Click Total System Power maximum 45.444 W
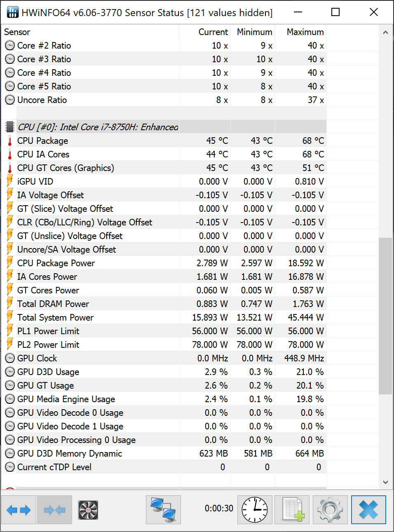Image resolution: width=394 pixels, height=532 pixels. coord(306,317)
